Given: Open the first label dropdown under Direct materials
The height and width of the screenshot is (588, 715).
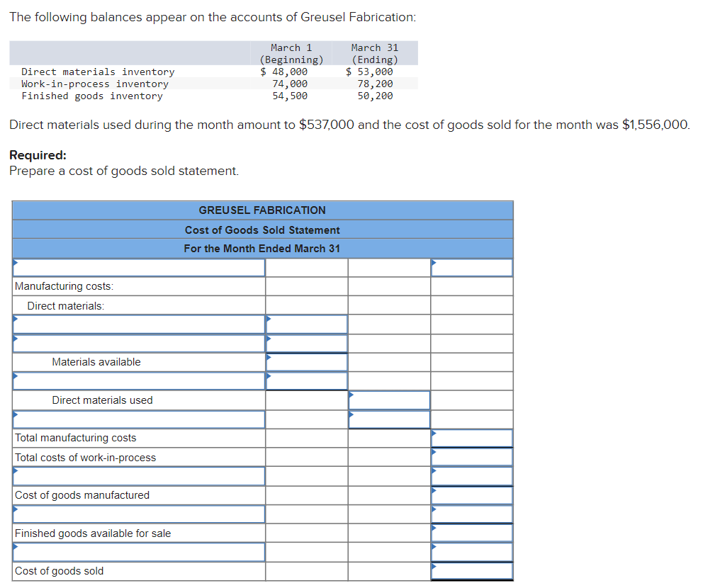Looking at the screenshot, I should click(x=139, y=324).
